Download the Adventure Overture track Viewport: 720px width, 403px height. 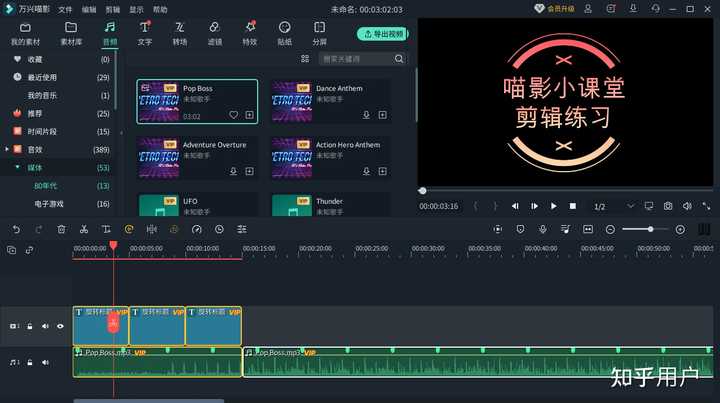(x=233, y=171)
